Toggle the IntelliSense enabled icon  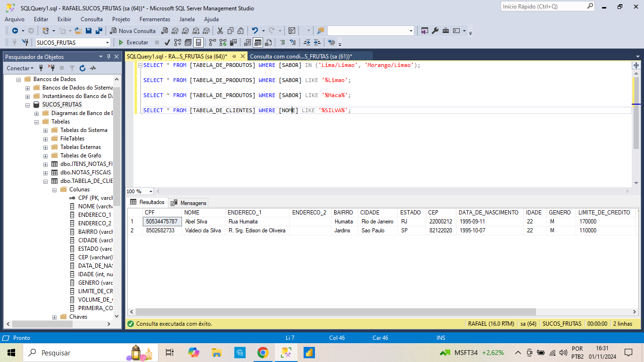point(198,42)
